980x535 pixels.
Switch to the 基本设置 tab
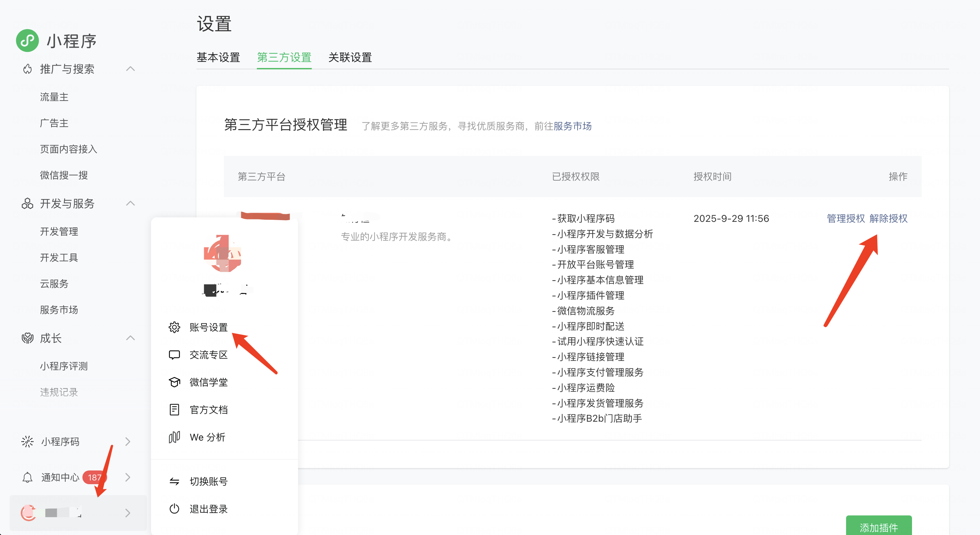click(218, 57)
